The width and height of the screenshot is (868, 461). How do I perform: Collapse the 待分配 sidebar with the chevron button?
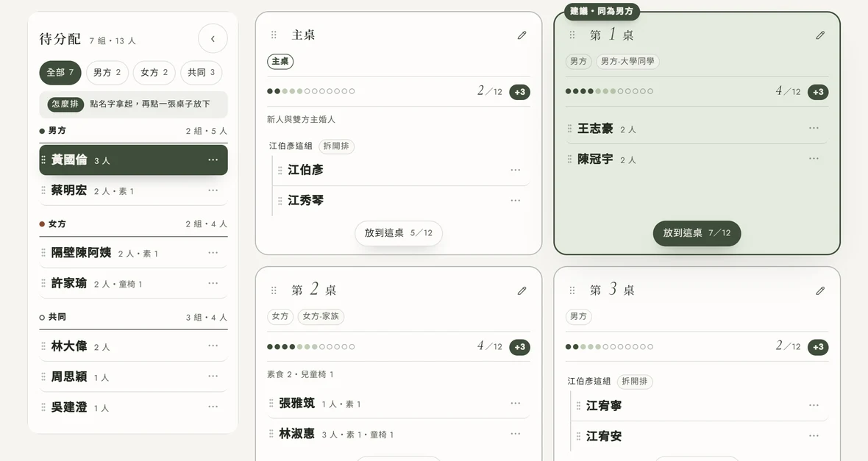213,39
